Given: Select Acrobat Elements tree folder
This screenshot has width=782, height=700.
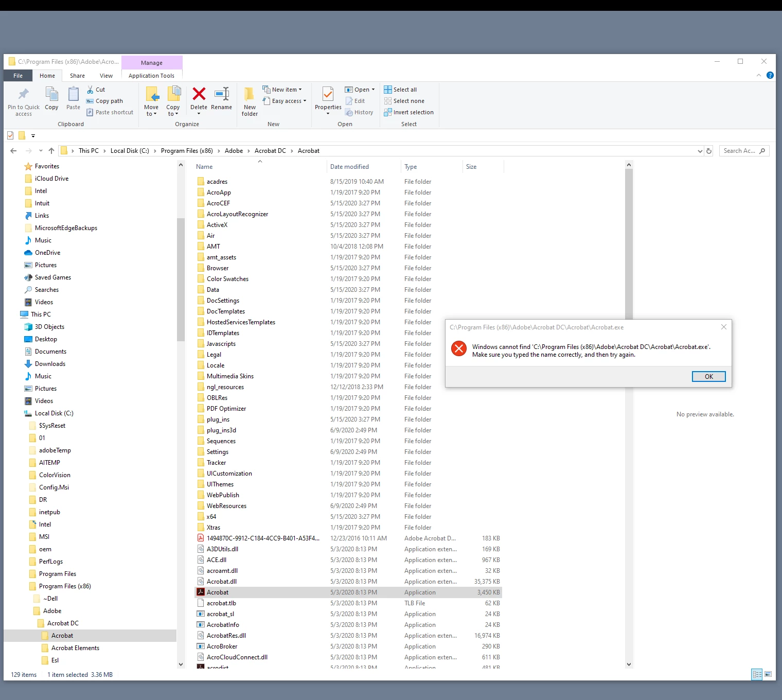Looking at the screenshot, I should pyautogui.click(x=75, y=648).
